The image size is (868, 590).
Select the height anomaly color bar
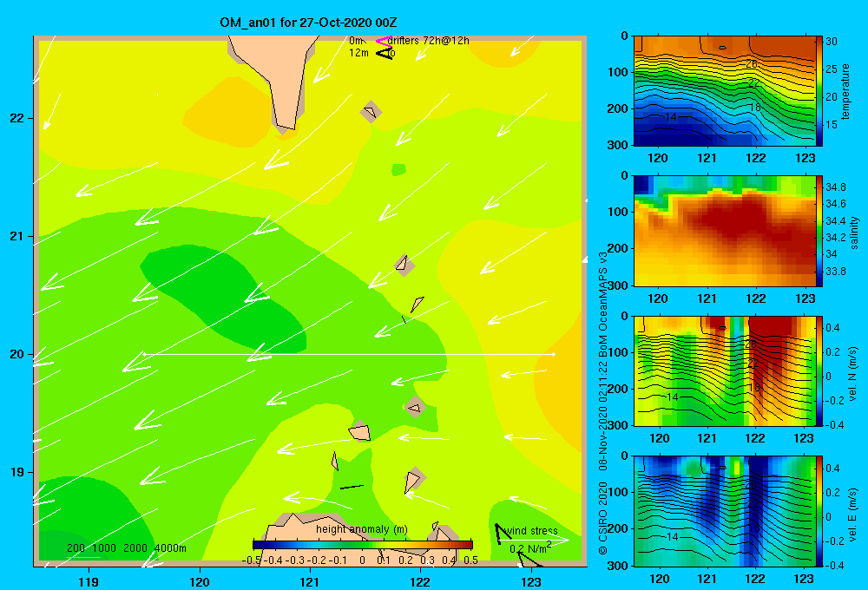click(x=363, y=545)
